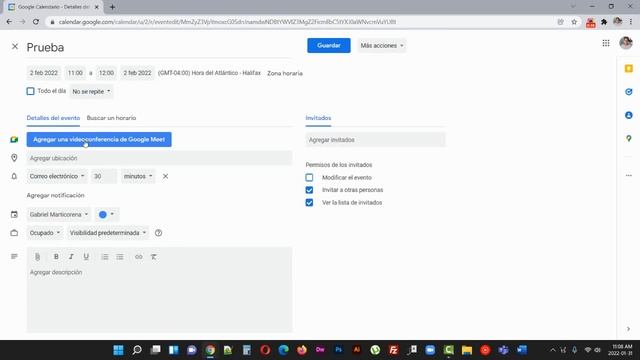640x360 pixels.
Task: Open the Google apps grid
Action: 606,43
